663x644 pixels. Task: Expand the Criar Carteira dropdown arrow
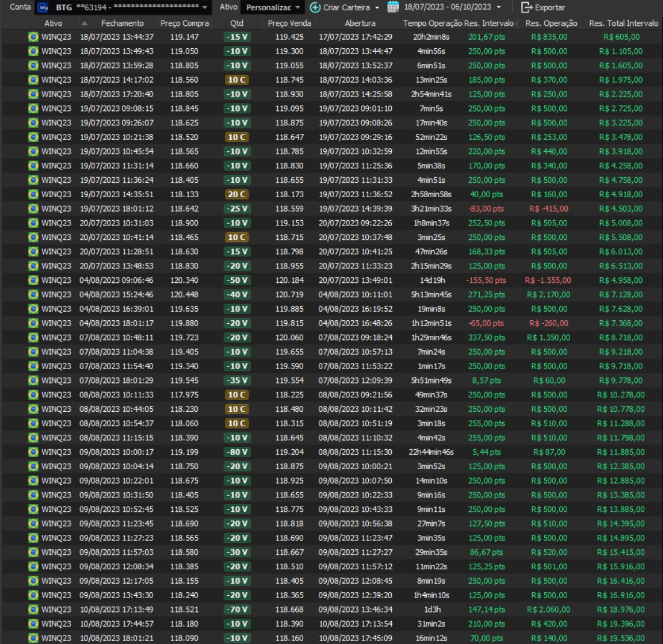(x=377, y=8)
